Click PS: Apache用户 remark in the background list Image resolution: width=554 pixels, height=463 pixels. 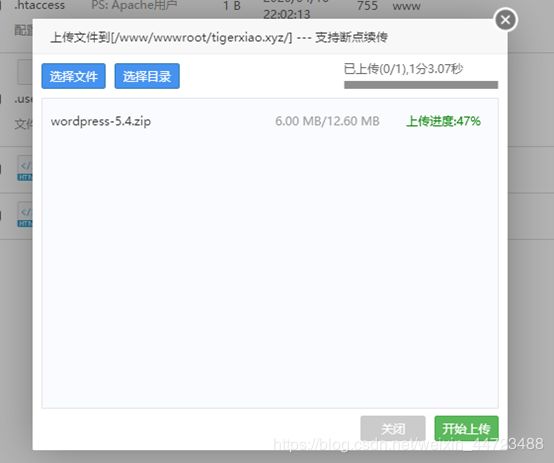tap(134, 5)
